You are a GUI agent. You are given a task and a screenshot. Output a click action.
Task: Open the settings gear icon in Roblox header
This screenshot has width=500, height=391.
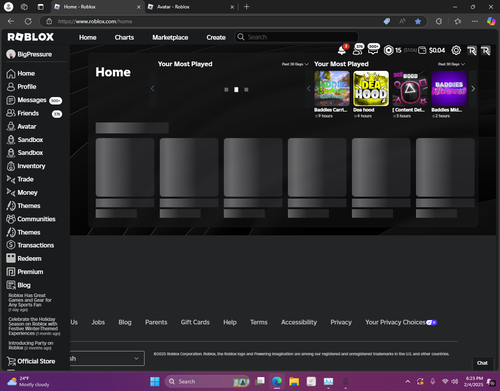click(456, 50)
